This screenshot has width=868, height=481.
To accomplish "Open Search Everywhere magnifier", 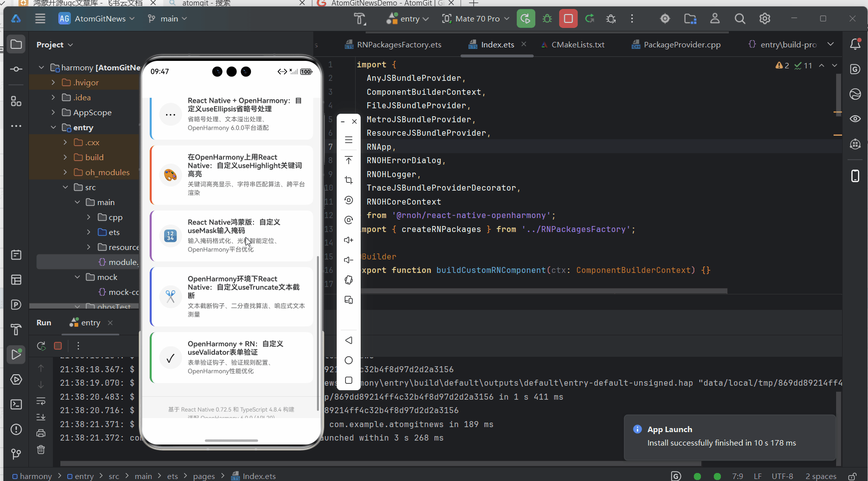I will (x=740, y=19).
